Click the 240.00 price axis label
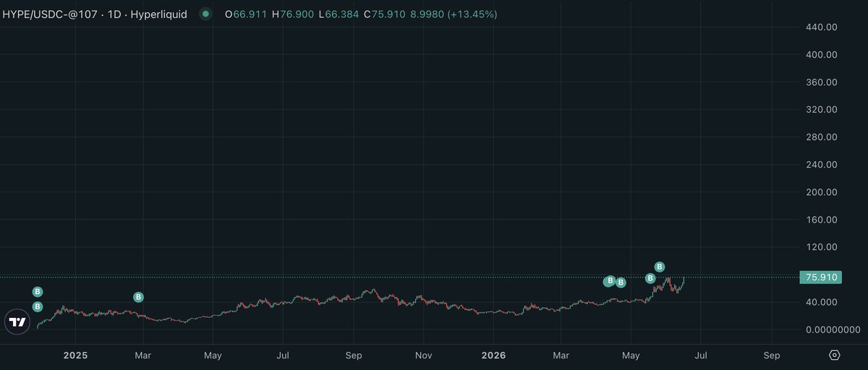868x370 pixels. 821,165
